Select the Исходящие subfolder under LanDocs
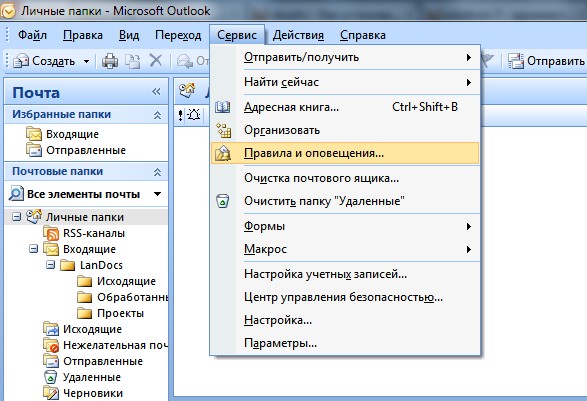This screenshot has height=401, width=587. pyautogui.click(x=126, y=281)
